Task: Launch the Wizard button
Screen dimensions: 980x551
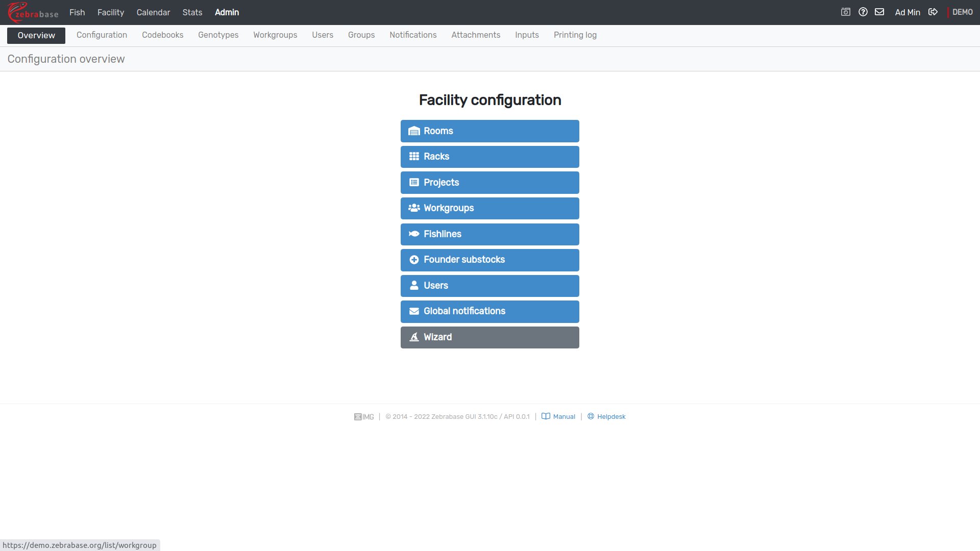Action: [489, 337]
